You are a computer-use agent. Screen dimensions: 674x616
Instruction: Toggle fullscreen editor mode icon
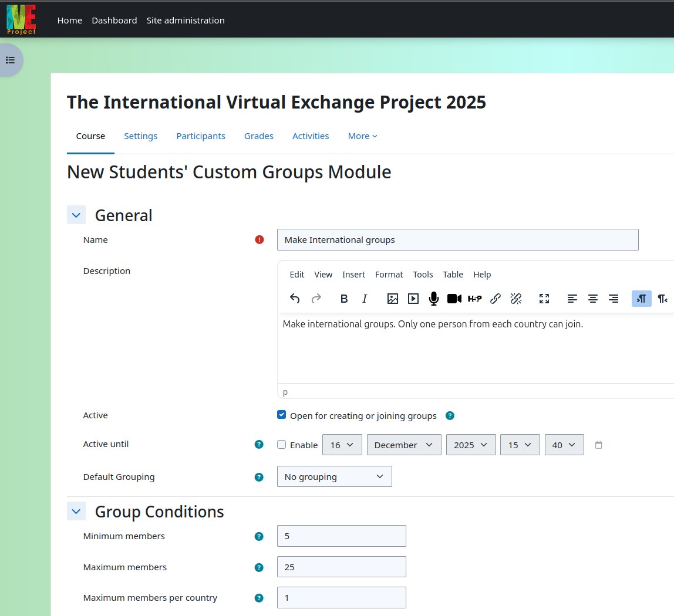click(544, 299)
